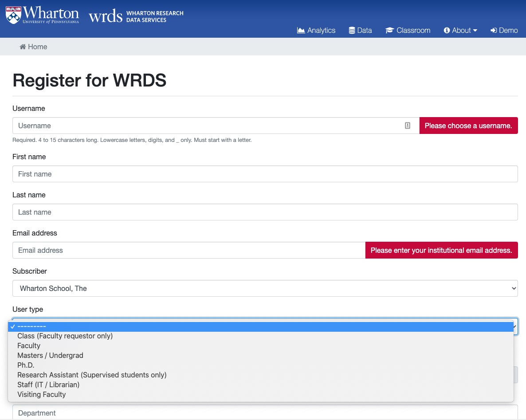Open the Data navigation link

tap(360, 30)
